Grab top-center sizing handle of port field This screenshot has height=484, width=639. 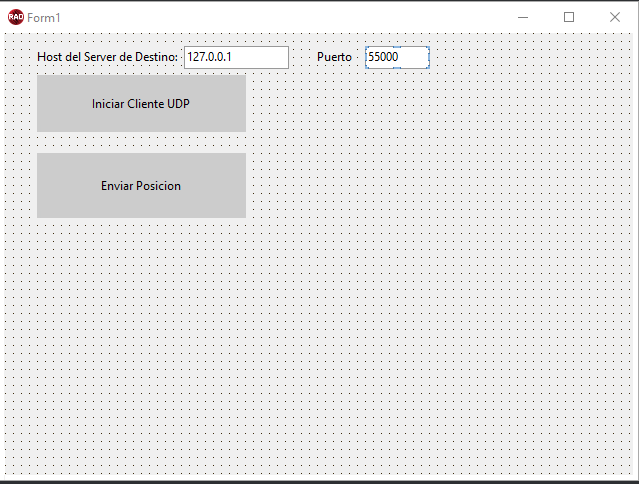tap(397, 47)
